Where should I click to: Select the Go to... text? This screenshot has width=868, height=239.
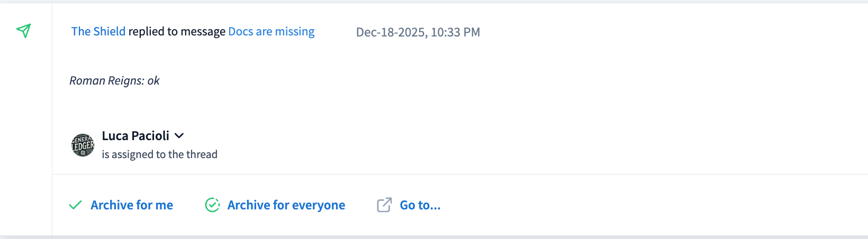420,205
